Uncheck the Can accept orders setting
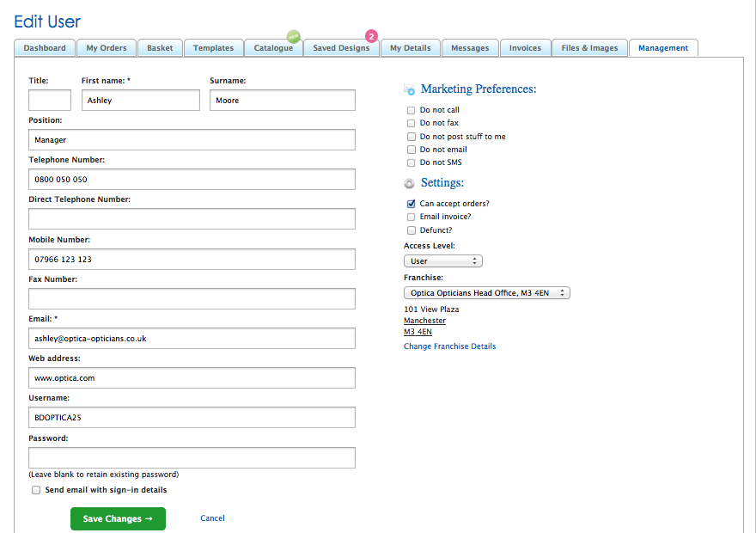The width and height of the screenshot is (756, 533). pos(411,204)
